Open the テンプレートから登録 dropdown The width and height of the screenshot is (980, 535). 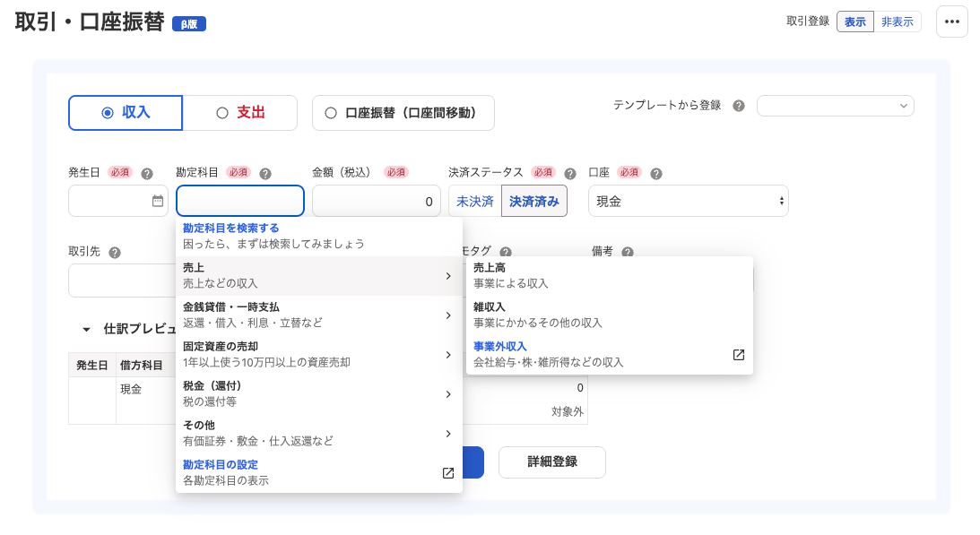835,105
